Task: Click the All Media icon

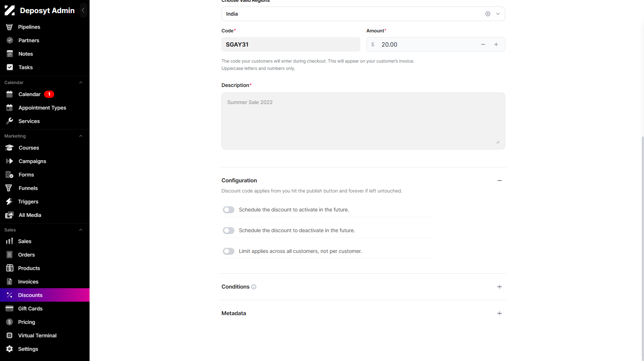Action: click(9, 215)
